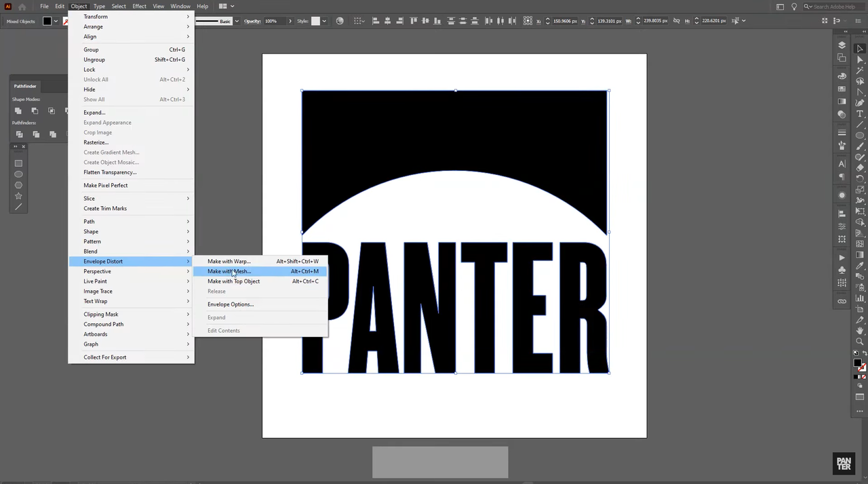Expand Blend submenu
868x484 pixels.
point(188,251)
